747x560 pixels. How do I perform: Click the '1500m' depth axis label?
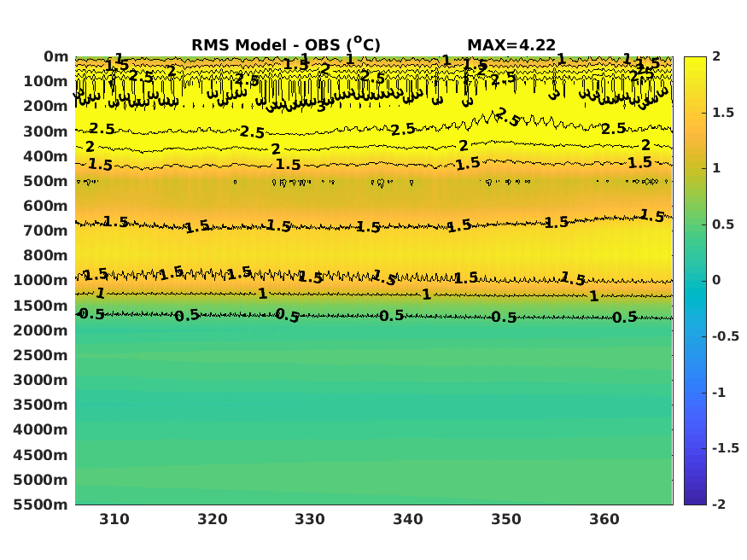pyautogui.click(x=41, y=306)
